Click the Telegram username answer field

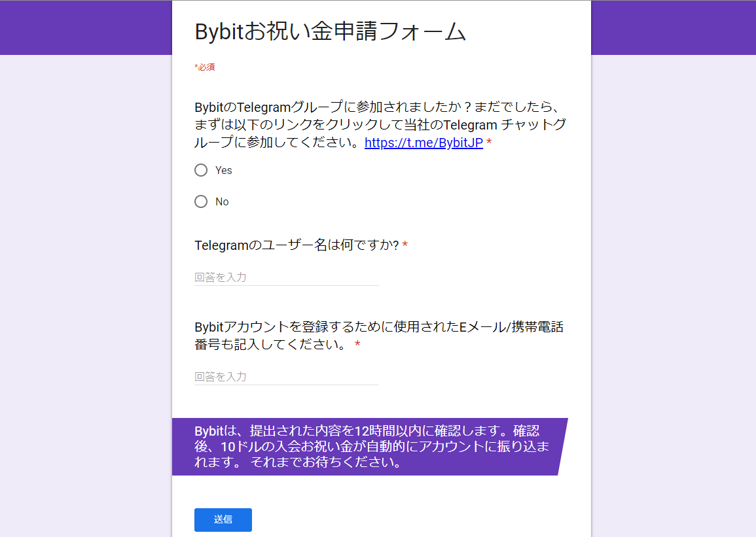pyautogui.click(x=287, y=277)
